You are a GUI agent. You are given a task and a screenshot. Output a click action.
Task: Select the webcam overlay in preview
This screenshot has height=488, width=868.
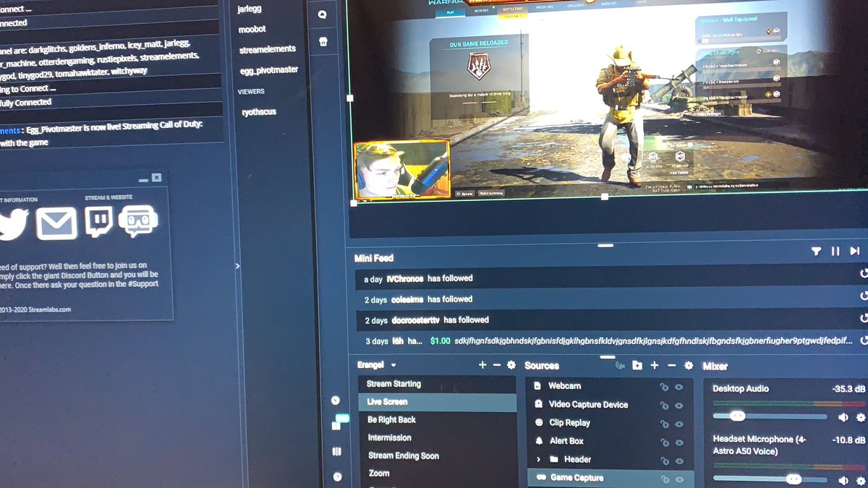pyautogui.click(x=402, y=170)
